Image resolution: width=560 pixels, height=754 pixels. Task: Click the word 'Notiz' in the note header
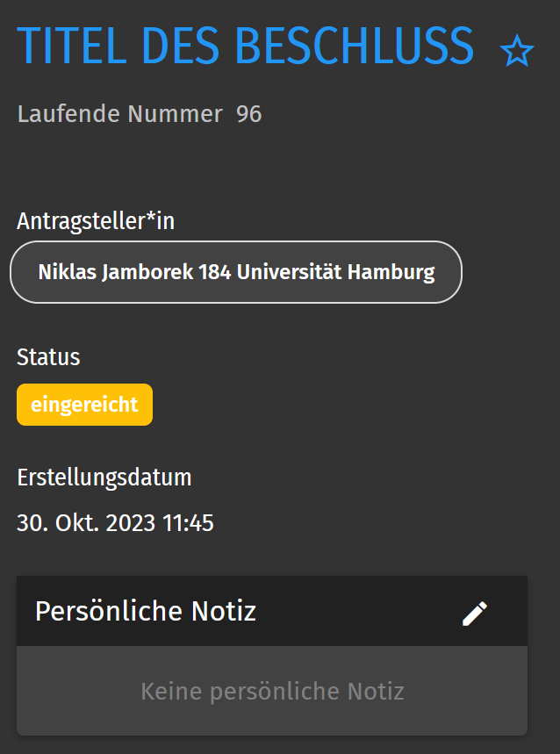(226, 611)
